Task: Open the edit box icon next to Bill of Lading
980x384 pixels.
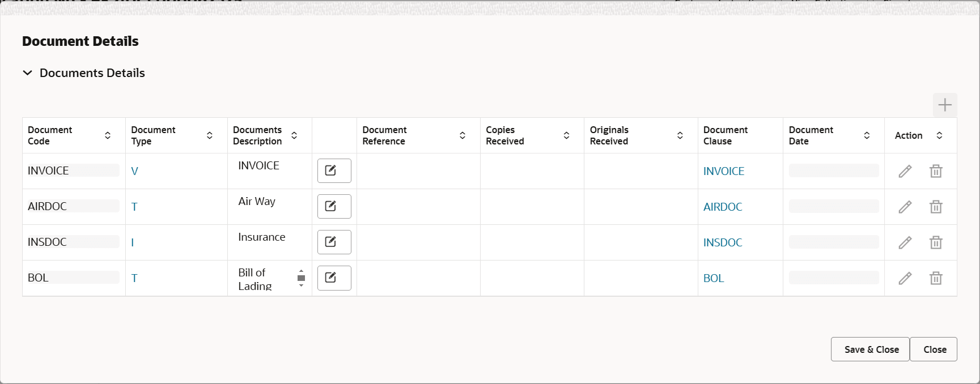Action: 334,278
